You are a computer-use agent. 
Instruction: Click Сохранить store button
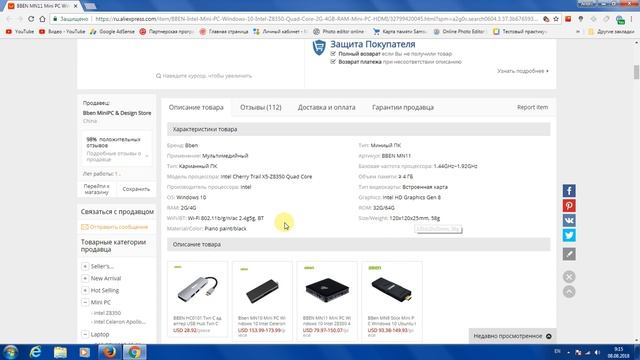(136, 189)
